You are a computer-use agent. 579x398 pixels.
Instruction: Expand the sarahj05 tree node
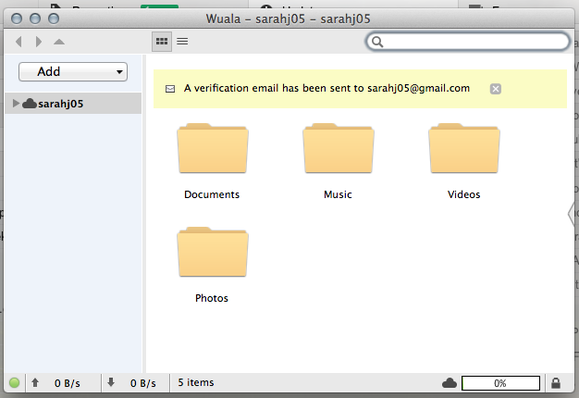[x=16, y=103]
